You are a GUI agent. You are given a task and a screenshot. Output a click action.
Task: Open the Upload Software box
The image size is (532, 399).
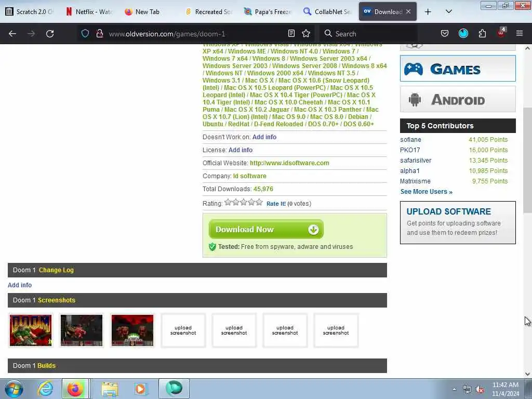click(x=458, y=222)
